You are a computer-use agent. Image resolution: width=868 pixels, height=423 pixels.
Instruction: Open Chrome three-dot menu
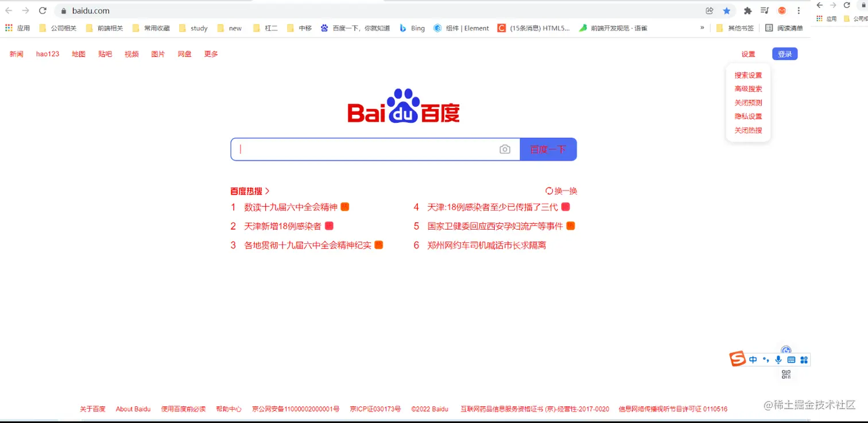(x=799, y=10)
